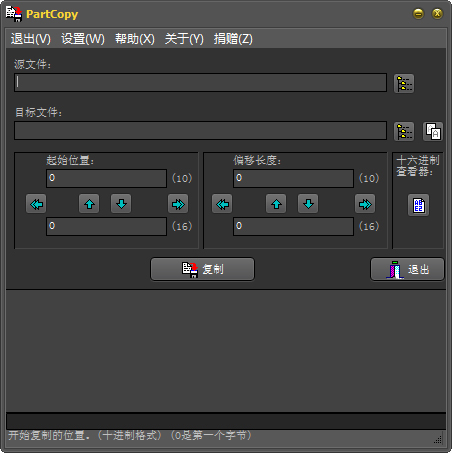
Task: Click up arrow under 起始位置
Action: 89,204
